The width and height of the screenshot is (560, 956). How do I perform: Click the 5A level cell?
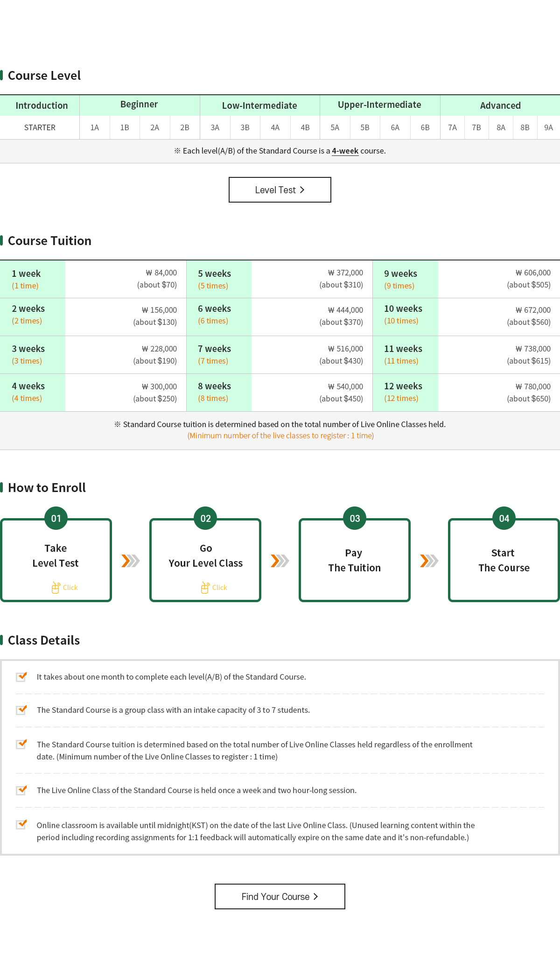(335, 127)
